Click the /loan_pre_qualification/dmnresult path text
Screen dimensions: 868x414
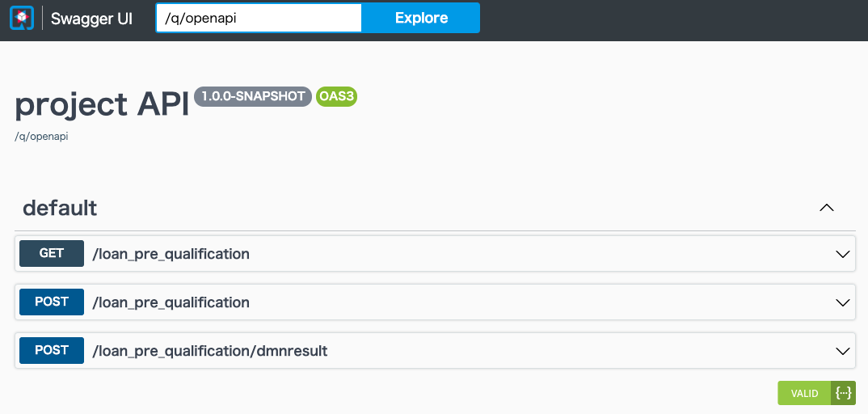[210, 351]
